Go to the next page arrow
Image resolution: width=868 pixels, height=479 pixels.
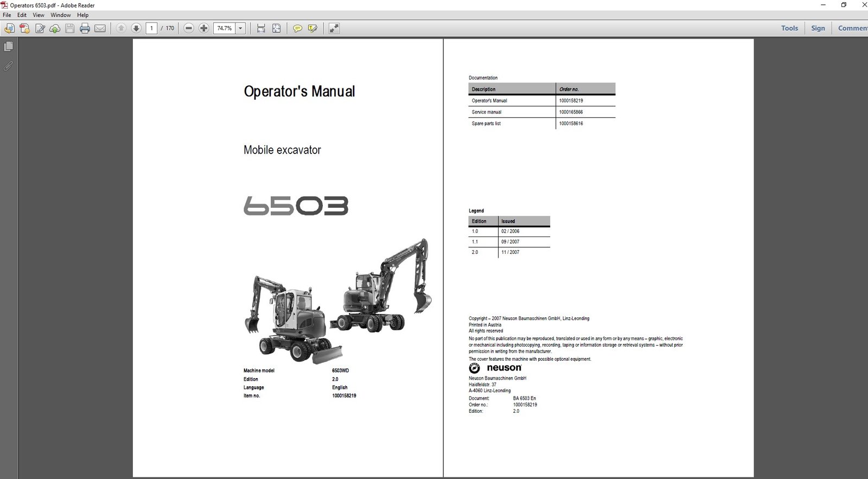tap(136, 28)
